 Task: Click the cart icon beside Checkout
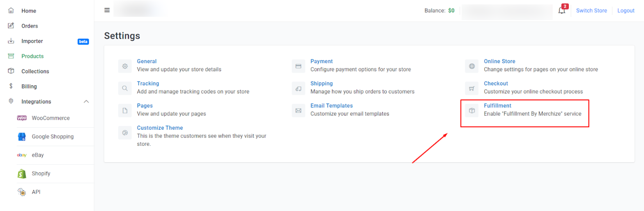coord(472,88)
